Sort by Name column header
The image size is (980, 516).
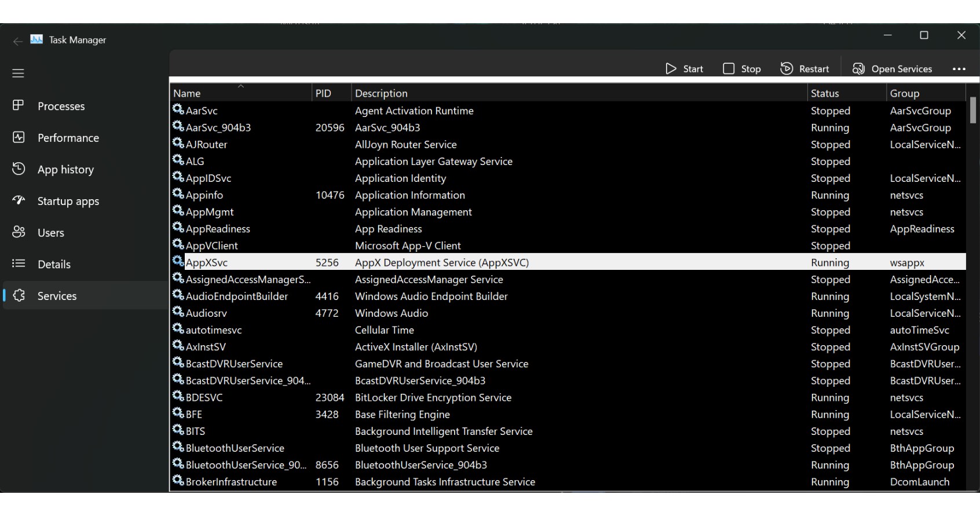point(241,93)
